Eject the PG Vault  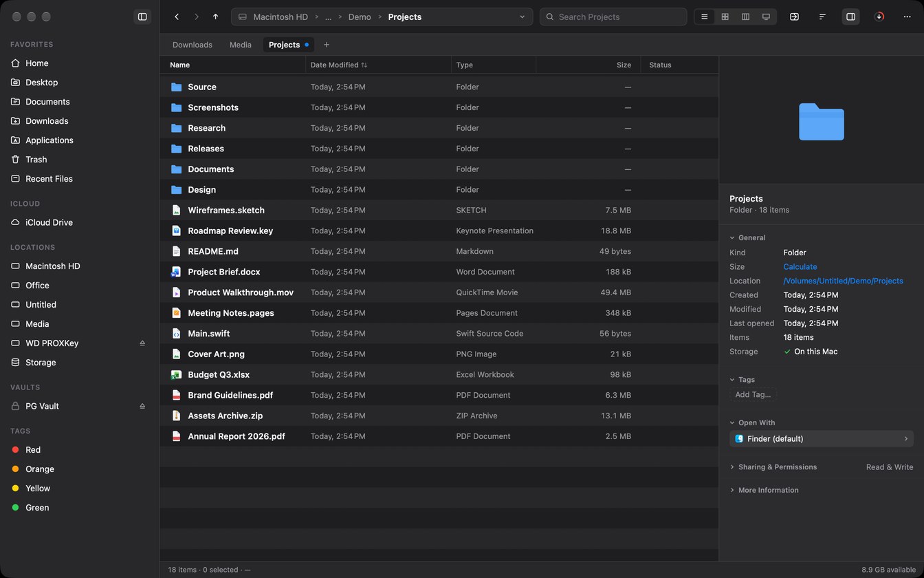pos(142,406)
